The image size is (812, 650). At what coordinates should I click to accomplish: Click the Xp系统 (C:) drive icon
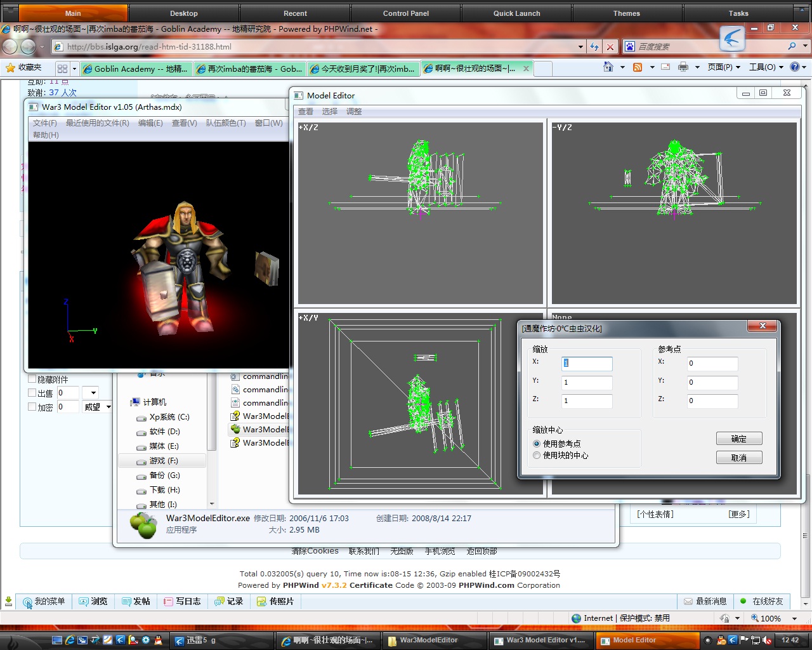141,418
